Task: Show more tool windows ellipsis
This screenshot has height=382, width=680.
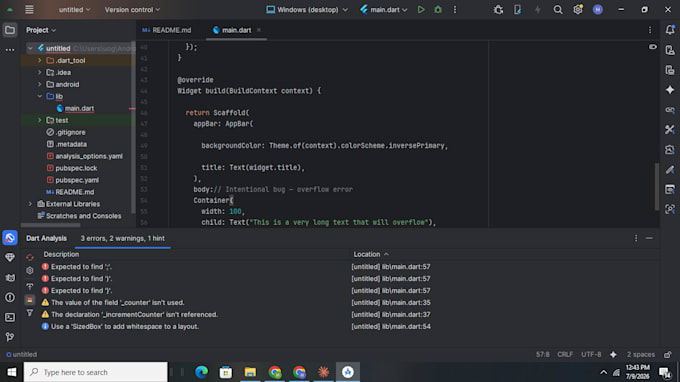Action: 10,50
